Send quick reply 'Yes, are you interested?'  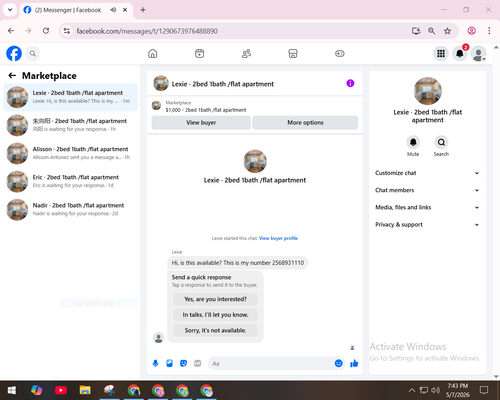point(215,299)
